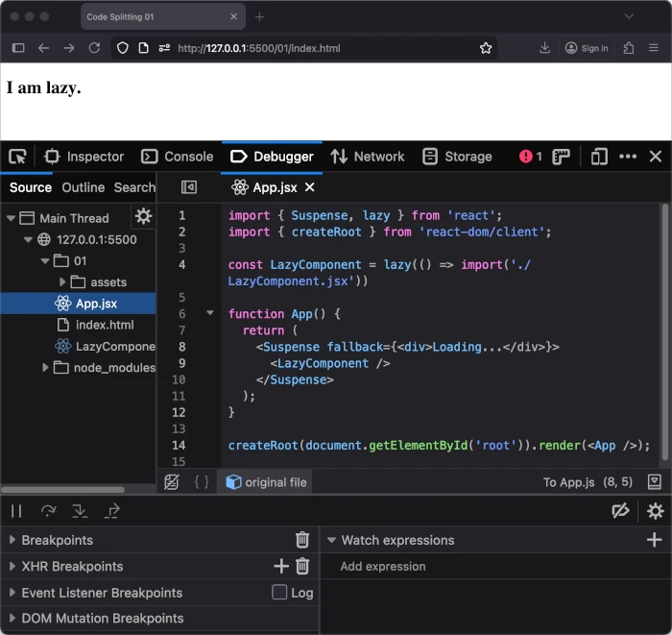Add watch expression with plus icon
This screenshot has width=672, height=635.
655,540
